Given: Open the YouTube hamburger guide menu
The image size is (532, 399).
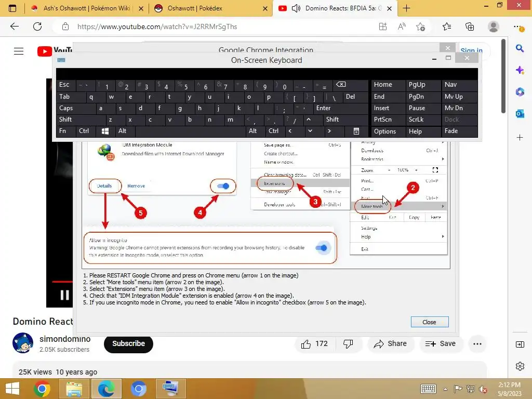Looking at the screenshot, I should (19, 51).
